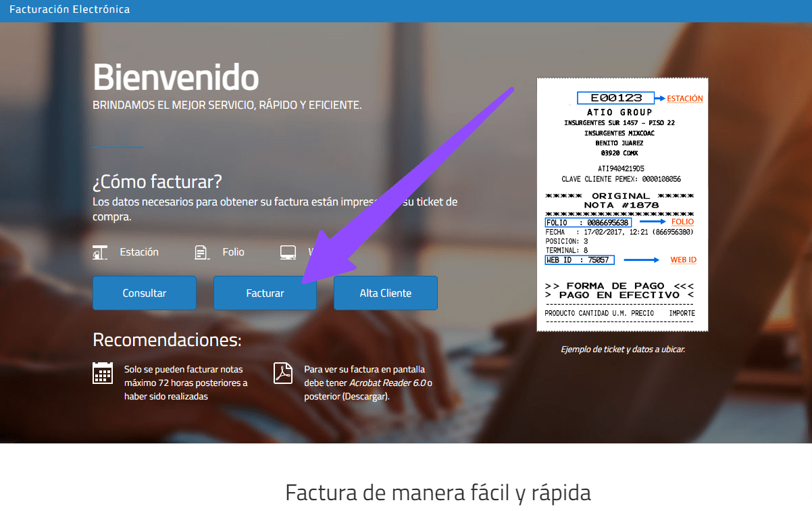
Task: Click the 72 horas recommendation text
Action: tap(186, 383)
